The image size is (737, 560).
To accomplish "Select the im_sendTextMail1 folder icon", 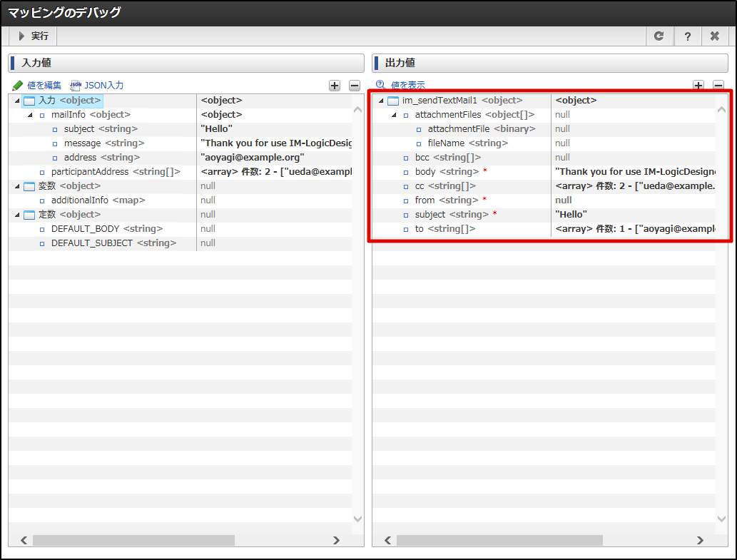I will point(393,101).
